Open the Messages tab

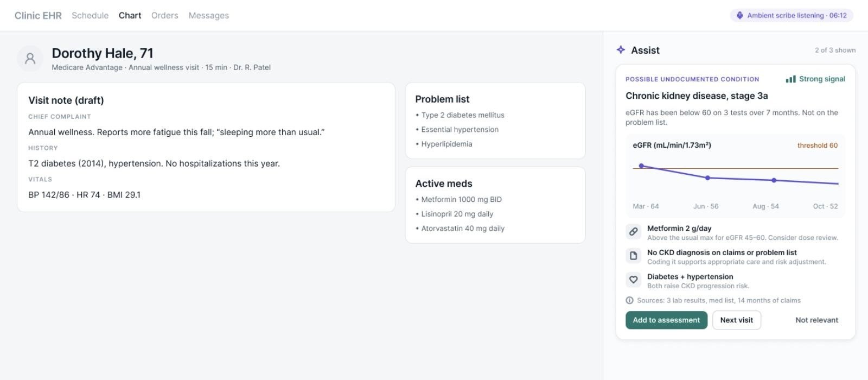point(209,15)
